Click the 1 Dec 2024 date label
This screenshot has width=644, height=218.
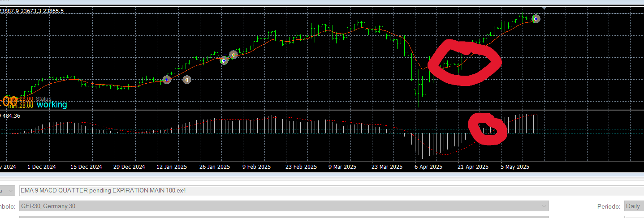coord(42,167)
